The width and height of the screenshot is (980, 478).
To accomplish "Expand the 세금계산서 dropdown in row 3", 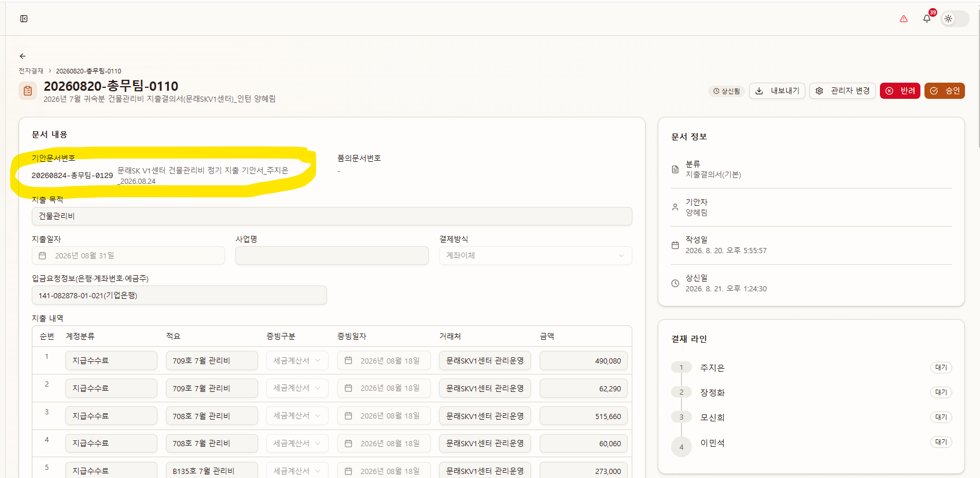I will point(297,416).
